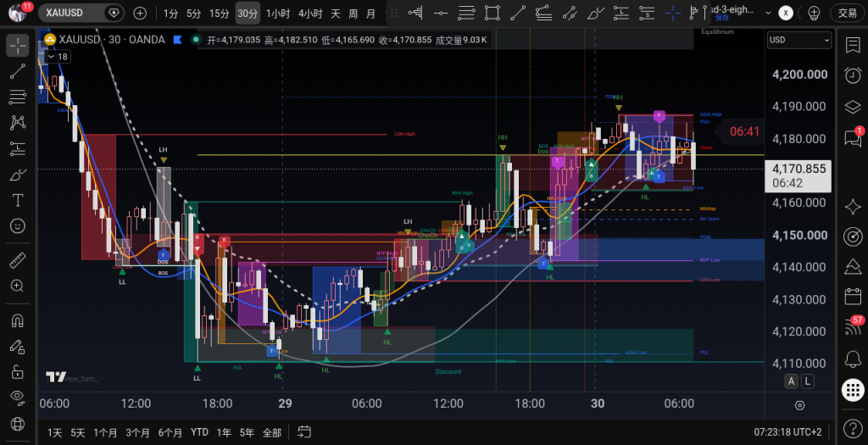Set the date range to 全部
Screen dimensions: 868x445
[272, 432]
